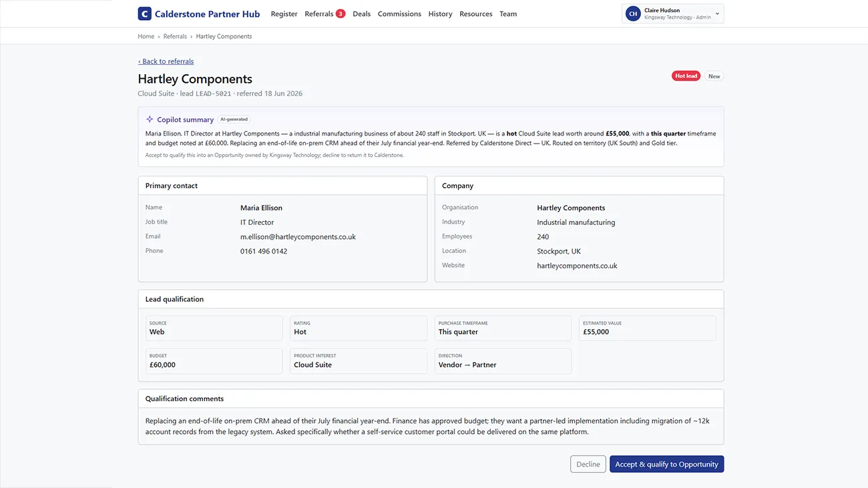Click the lead ID LEAD-5021

click(x=213, y=94)
